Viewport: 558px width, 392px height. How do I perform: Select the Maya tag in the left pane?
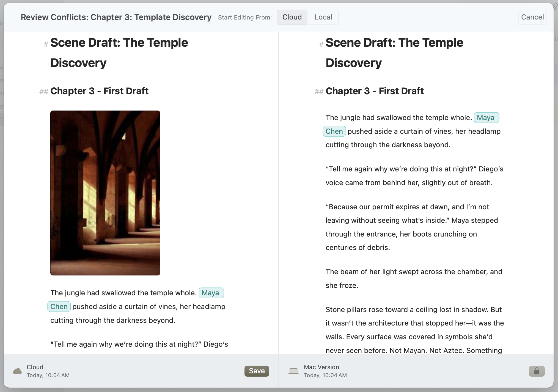pos(211,293)
